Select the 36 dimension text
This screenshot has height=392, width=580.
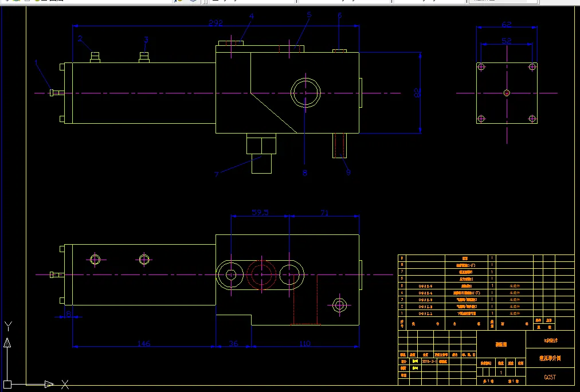tap(233, 343)
